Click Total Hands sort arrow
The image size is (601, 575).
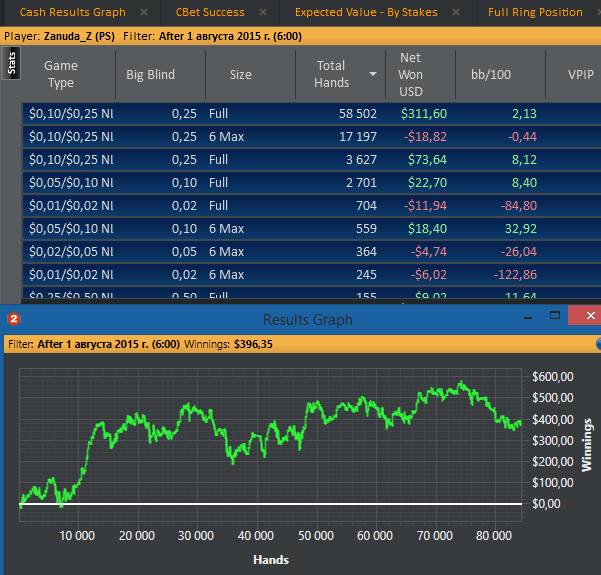373,74
